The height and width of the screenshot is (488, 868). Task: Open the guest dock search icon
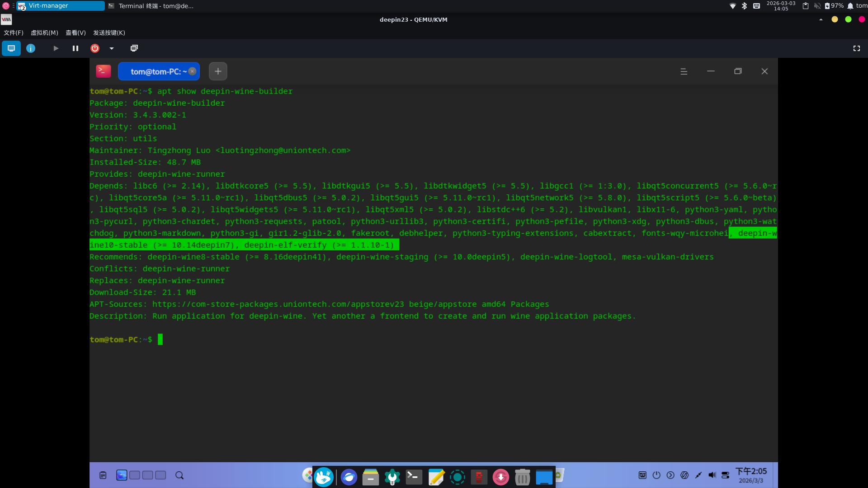click(179, 475)
